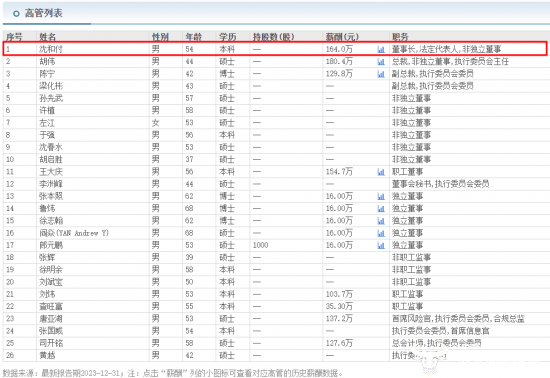Click the 学历 column header

click(x=227, y=37)
